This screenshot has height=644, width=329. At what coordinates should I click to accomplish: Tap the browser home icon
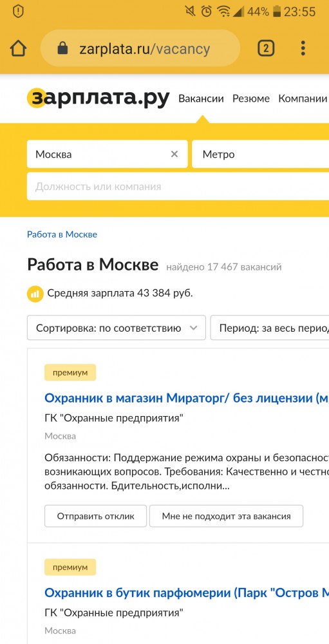pos(18,48)
